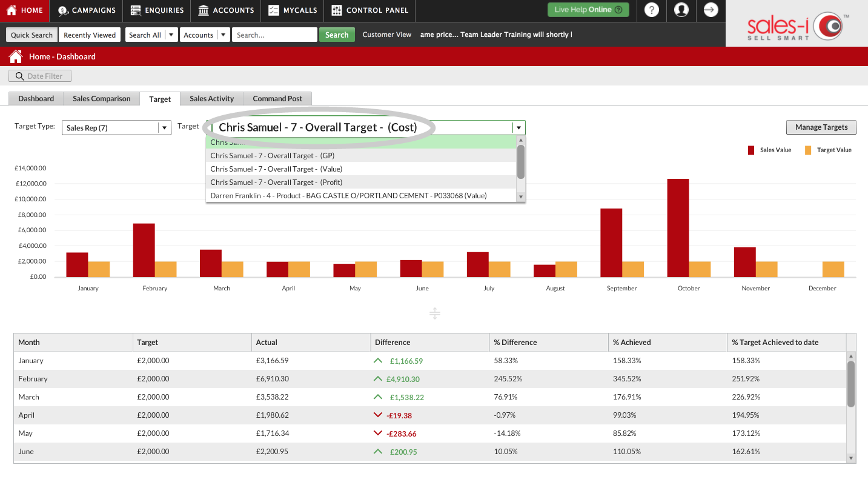Click the % Difference column header
The height and width of the screenshot is (482, 868).
(549, 342)
